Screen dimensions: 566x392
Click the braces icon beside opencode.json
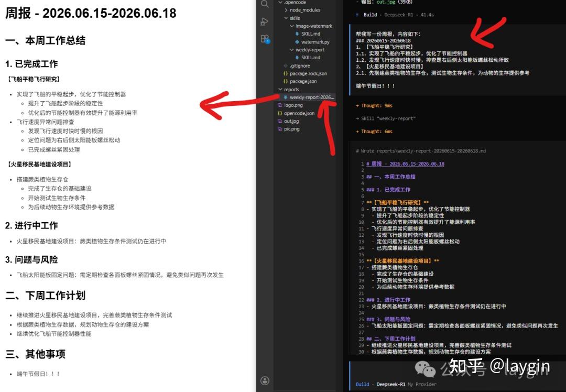point(280,113)
